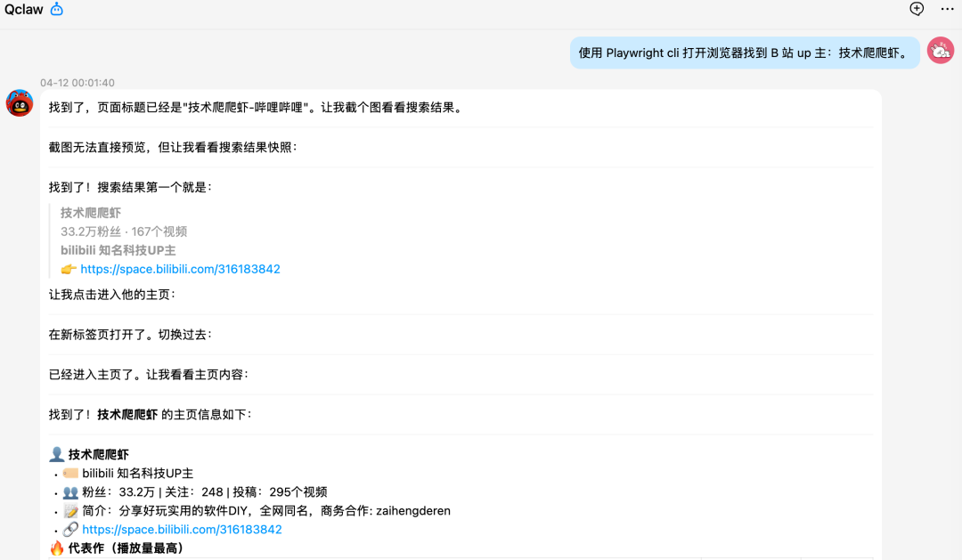Click the line 找到了！技术爬爬虾 的主页信息如下
The image size is (962, 560).
(x=151, y=415)
